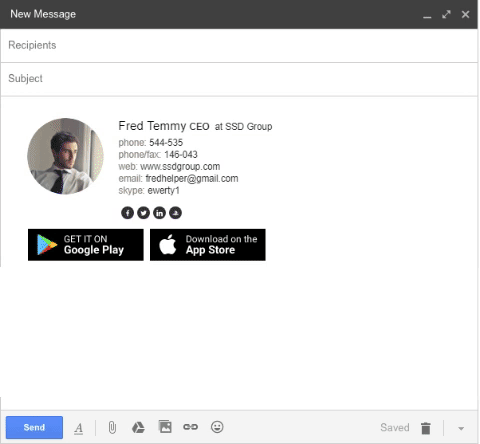Viewport: 480px width, 444px height.
Task: Insert a photo using the image icon
Action: click(x=165, y=427)
